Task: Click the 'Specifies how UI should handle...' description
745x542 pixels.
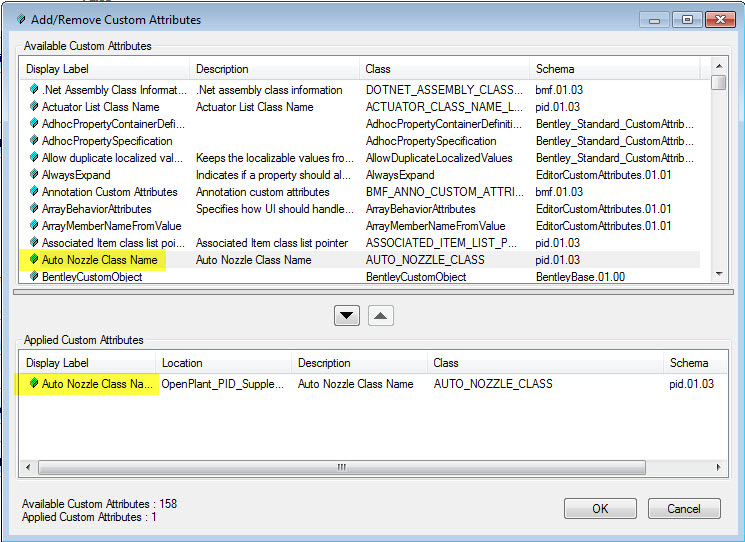Action: [275, 209]
